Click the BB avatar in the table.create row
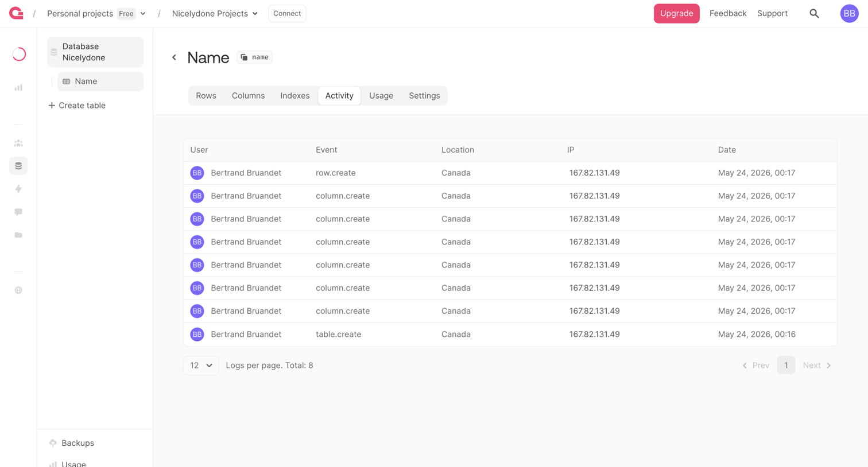868x467 pixels. pyautogui.click(x=197, y=334)
